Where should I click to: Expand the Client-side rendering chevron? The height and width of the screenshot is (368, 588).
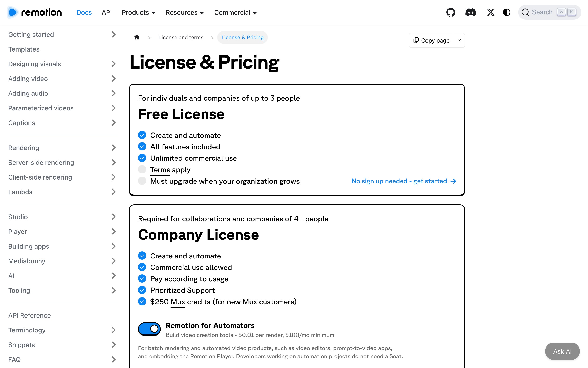coord(114,177)
